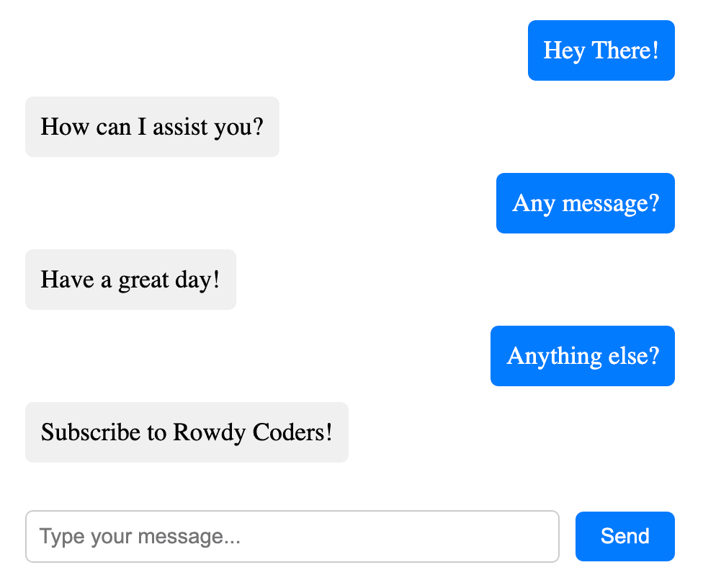Select the 'Any message?' blue bubble

click(585, 203)
